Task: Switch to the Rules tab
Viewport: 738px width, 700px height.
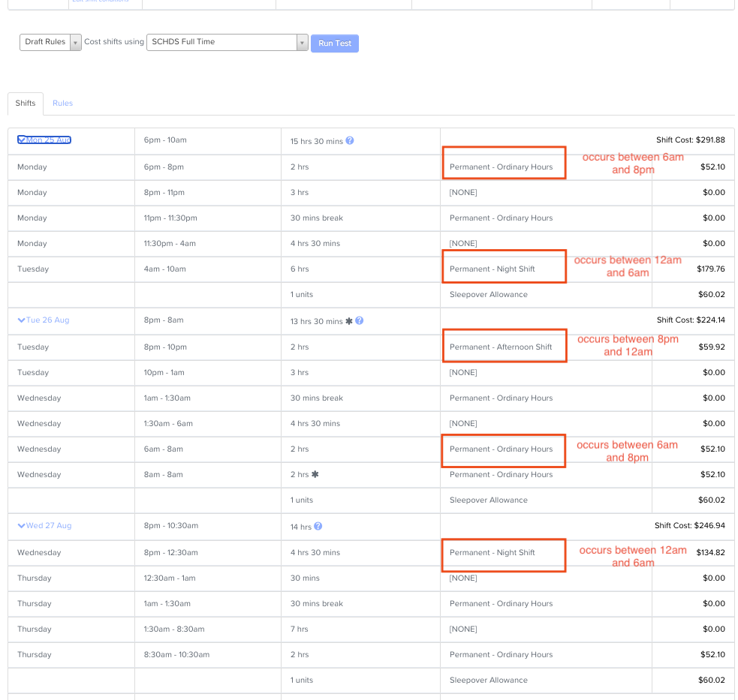Action: 62,103
